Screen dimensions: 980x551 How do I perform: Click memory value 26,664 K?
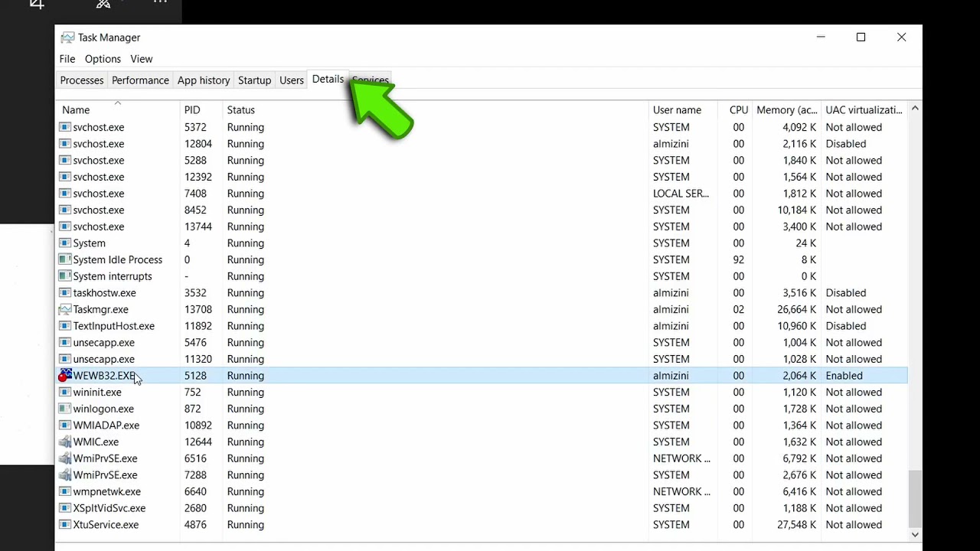pyautogui.click(x=796, y=309)
